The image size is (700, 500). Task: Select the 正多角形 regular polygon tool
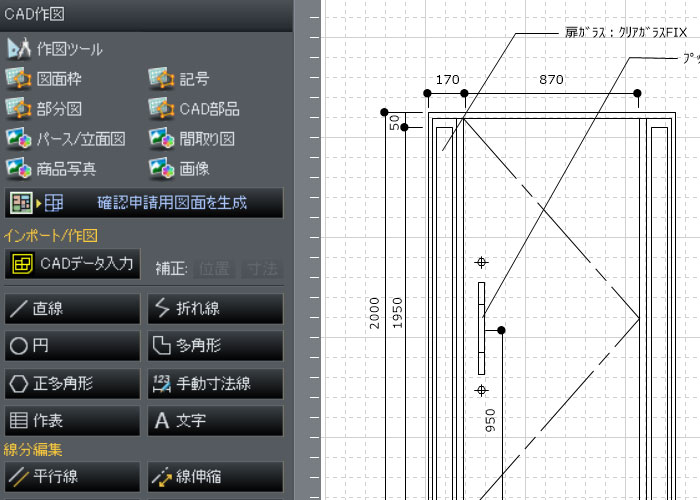pos(72,383)
